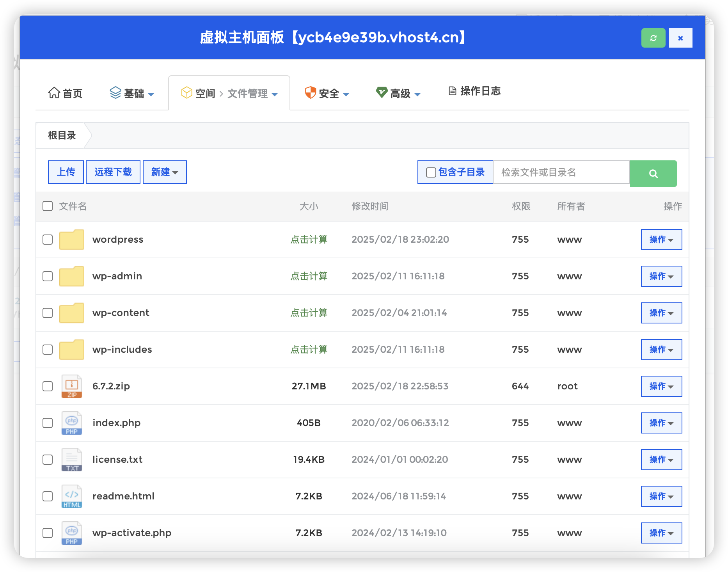This screenshot has height=572, width=728.
Task: Click the 远程下载 remote download button
Action: pos(113,172)
